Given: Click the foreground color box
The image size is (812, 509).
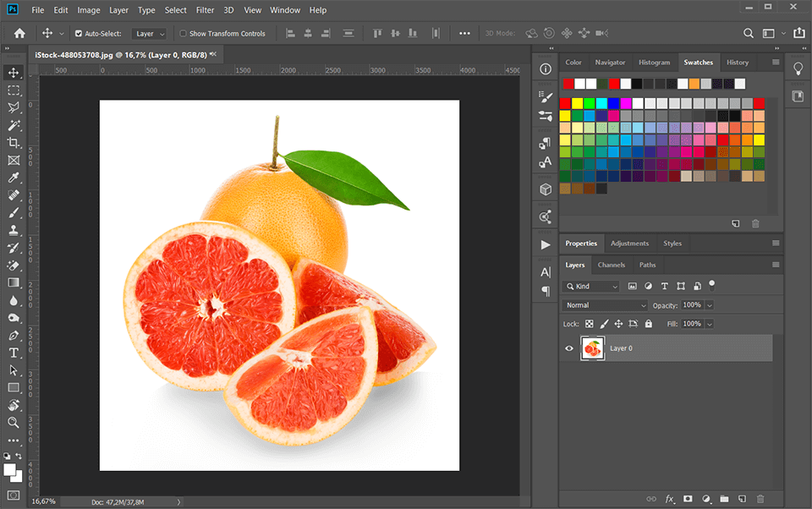Looking at the screenshot, I should [x=9, y=469].
